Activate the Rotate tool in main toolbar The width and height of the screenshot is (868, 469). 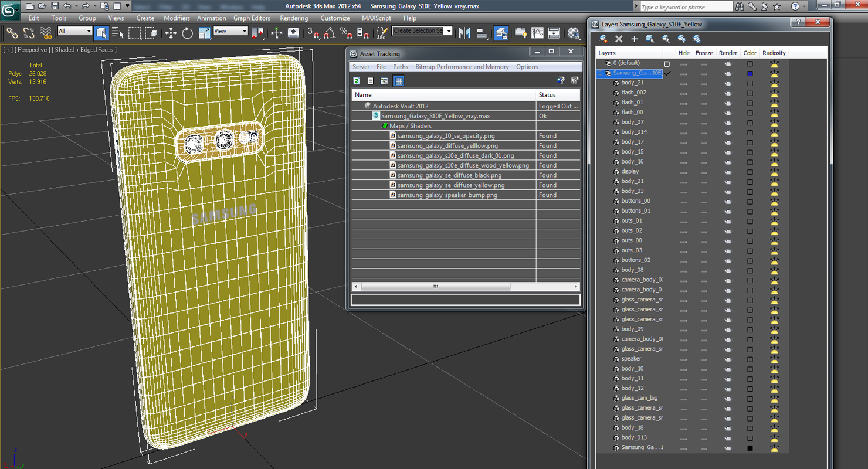[x=188, y=33]
